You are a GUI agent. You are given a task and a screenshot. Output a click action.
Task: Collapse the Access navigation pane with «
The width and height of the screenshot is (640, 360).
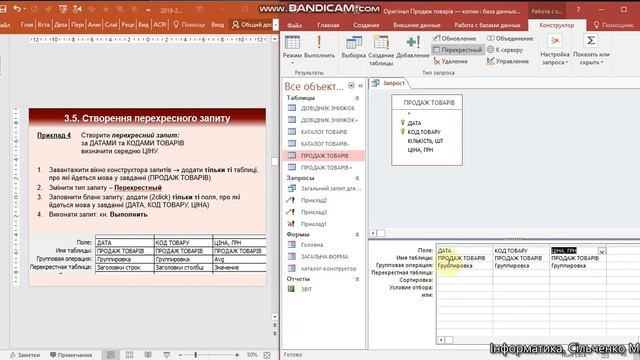click(360, 86)
